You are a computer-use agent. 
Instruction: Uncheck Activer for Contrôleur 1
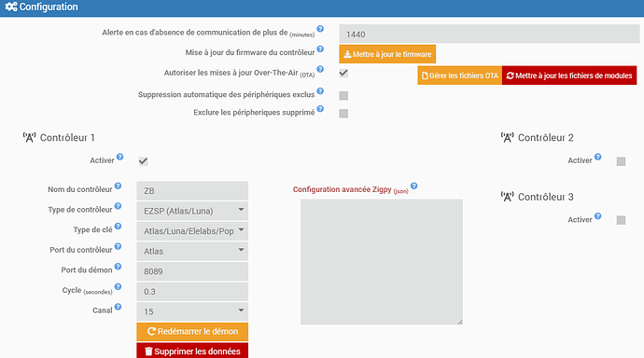pyautogui.click(x=143, y=161)
